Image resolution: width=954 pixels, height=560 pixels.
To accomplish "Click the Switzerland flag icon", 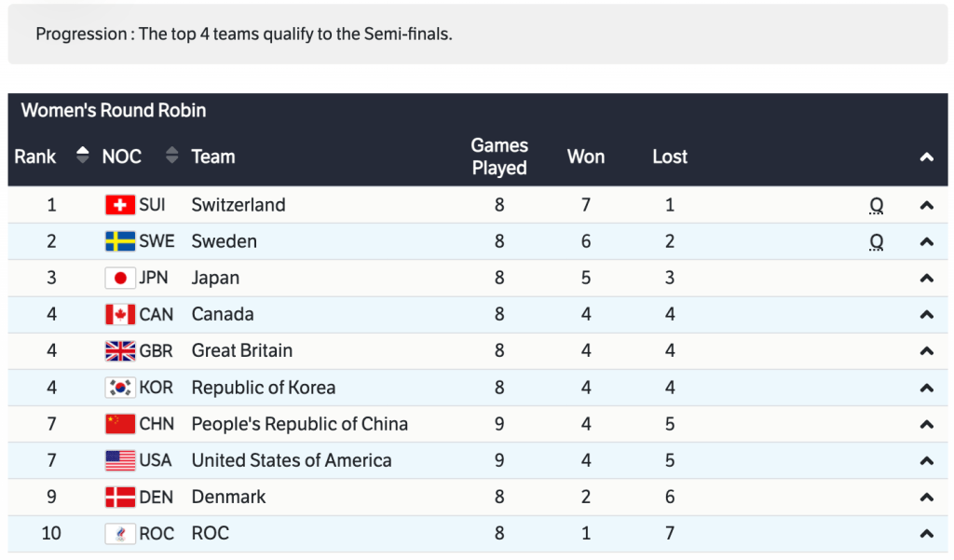I will tap(120, 205).
